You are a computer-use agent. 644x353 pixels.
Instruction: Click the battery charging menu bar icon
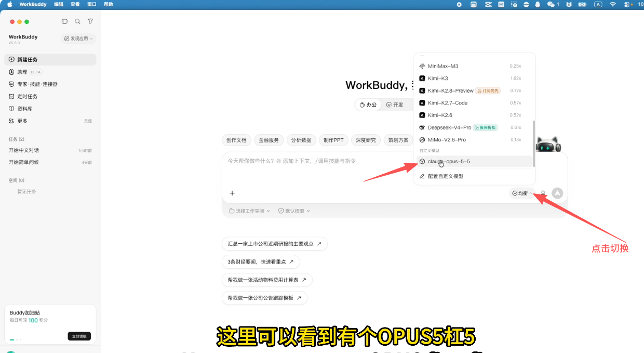(x=583, y=4)
